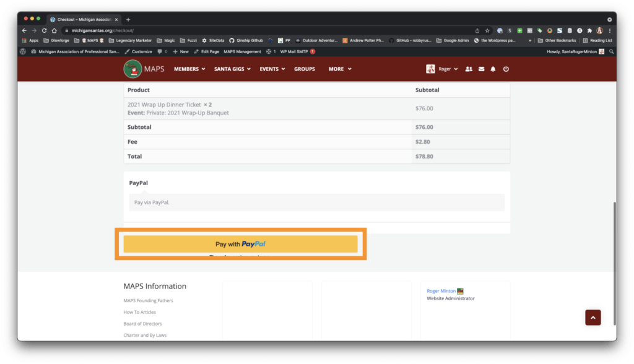This screenshot has width=634, height=364.
Task: Open the Google Admin bookmarks folder
Action: coord(453,40)
